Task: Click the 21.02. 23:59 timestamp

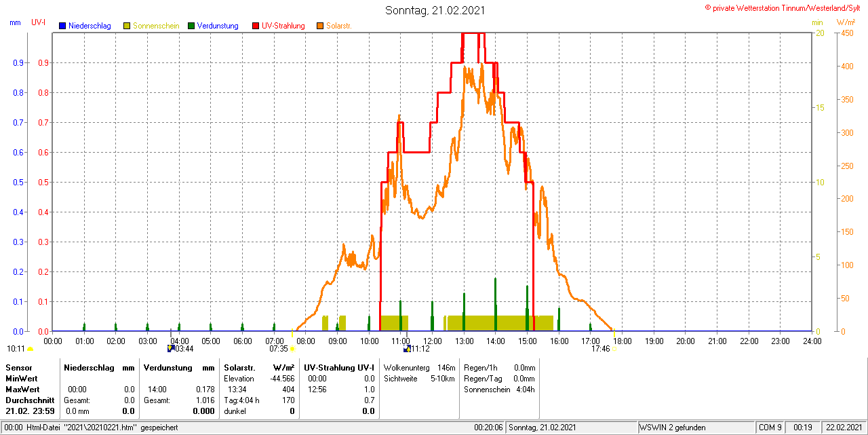Action: pos(30,411)
